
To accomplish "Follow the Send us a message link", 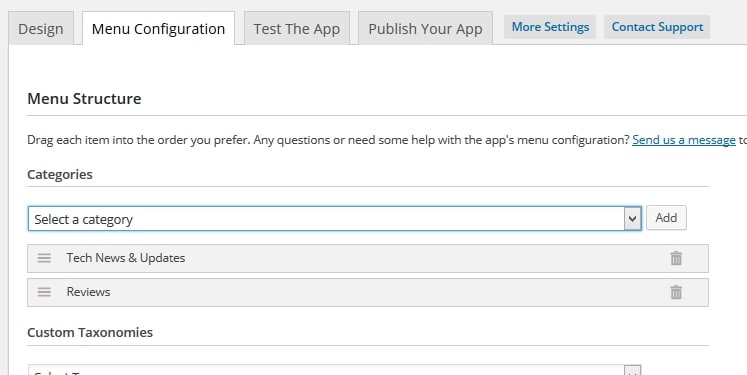I will click(x=684, y=140).
